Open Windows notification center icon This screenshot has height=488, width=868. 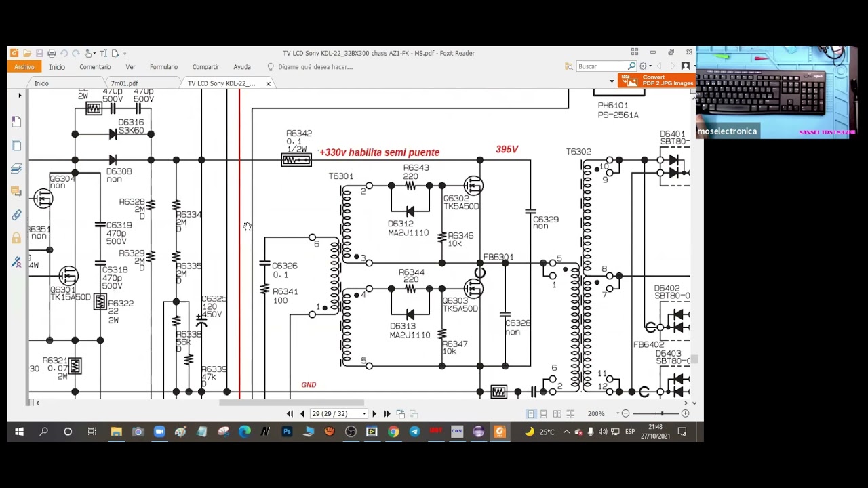pos(682,432)
